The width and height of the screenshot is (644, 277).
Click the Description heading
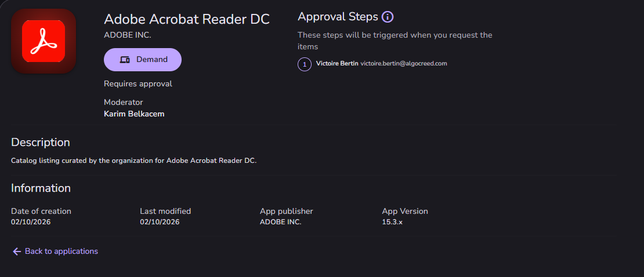pos(40,143)
